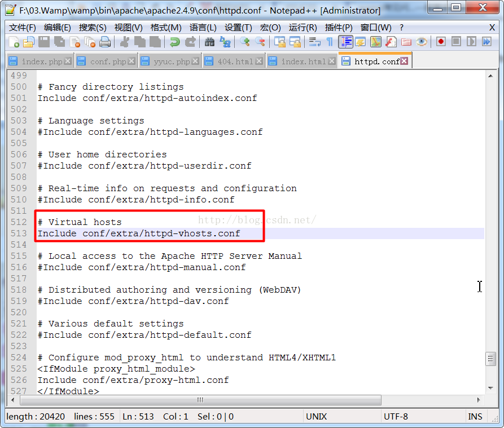This screenshot has height=428, width=504.
Task: Open Folder as Workspace icon
Action: (x=406, y=42)
